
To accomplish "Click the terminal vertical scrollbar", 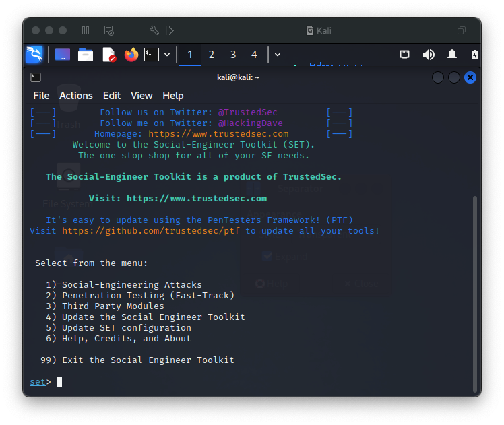I will pos(474,294).
